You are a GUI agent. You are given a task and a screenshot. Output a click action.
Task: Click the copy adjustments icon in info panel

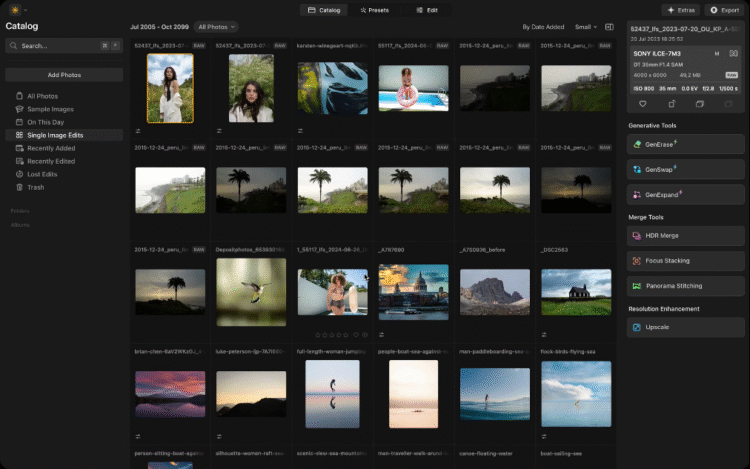click(x=699, y=104)
